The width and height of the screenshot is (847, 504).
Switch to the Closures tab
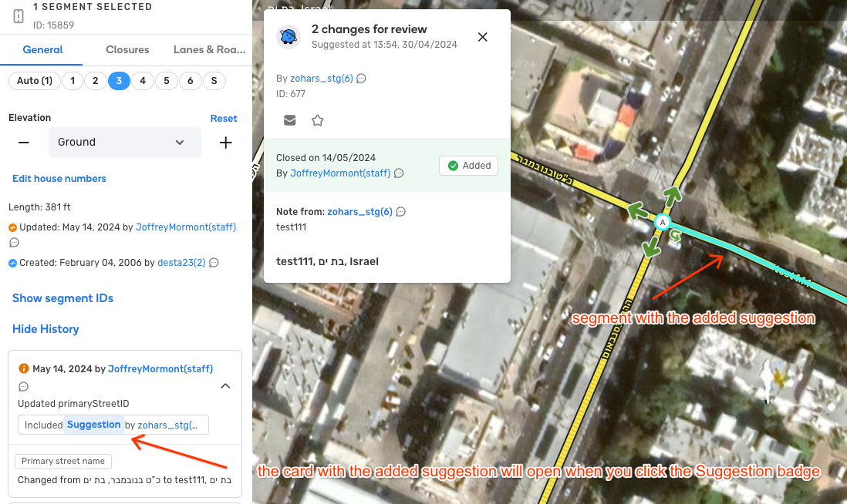pos(127,49)
